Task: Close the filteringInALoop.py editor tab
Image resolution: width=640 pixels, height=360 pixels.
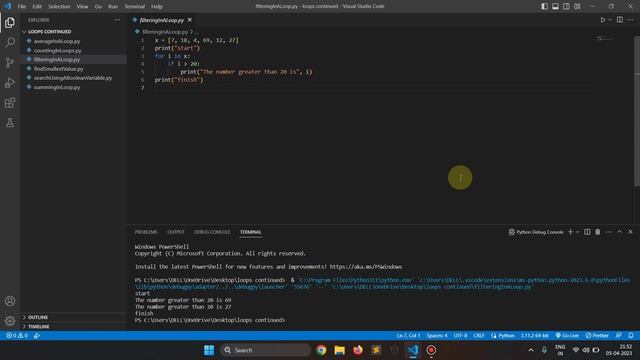Action: tap(189, 20)
